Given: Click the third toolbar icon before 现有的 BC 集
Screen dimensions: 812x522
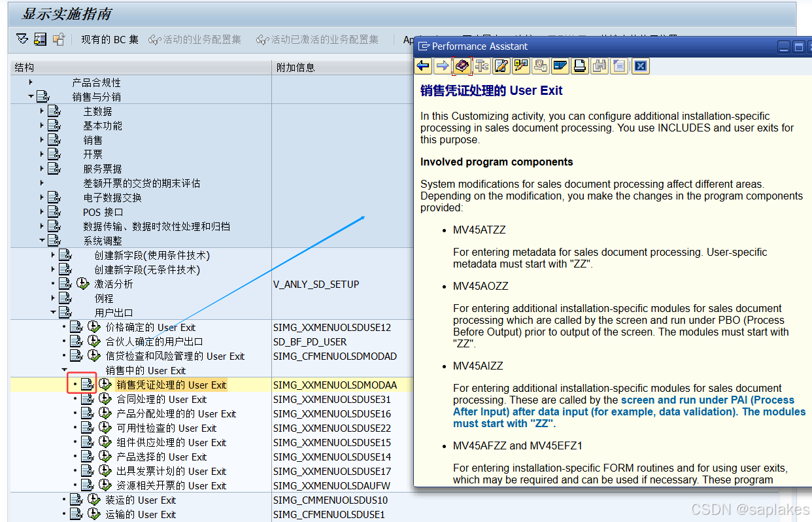Looking at the screenshot, I should [x=59, y=39].
